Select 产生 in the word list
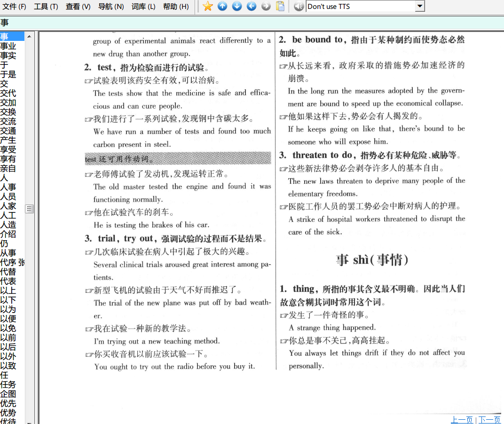The image size is (504, 424). (x=8, y=140)
